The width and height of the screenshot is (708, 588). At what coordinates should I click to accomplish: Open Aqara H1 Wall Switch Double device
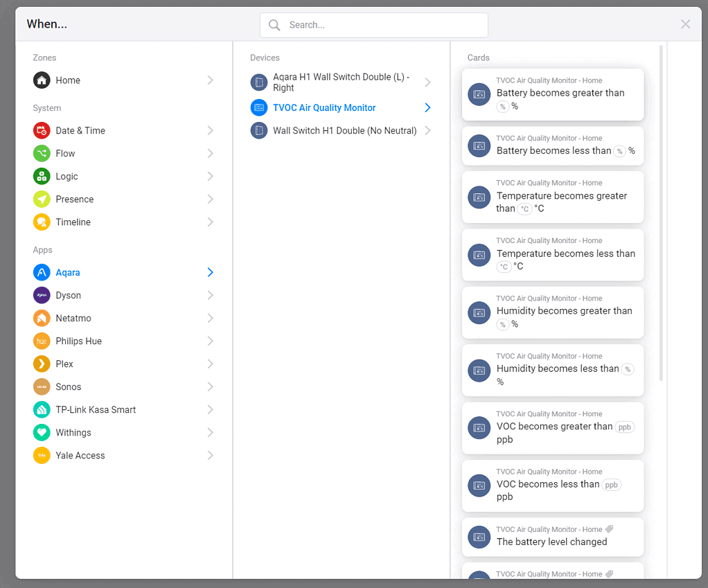click(x=341, y=82)
